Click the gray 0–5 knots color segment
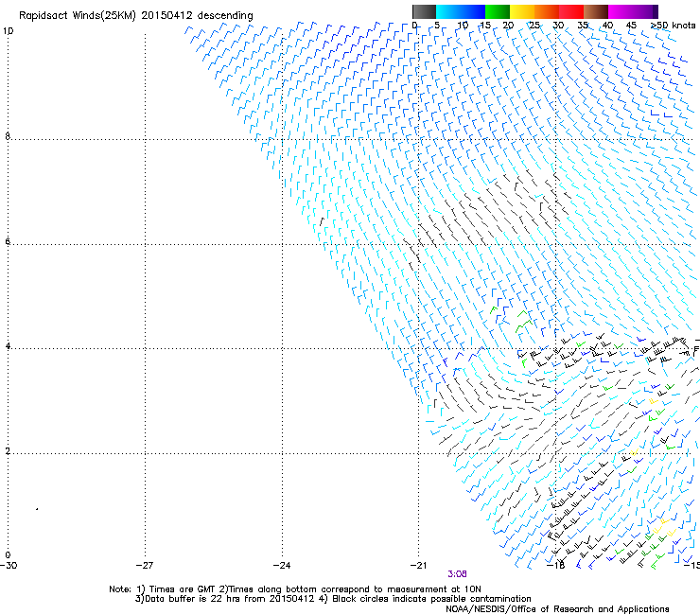The height and width of the screenshot is (615, 700). click(424, 11)
